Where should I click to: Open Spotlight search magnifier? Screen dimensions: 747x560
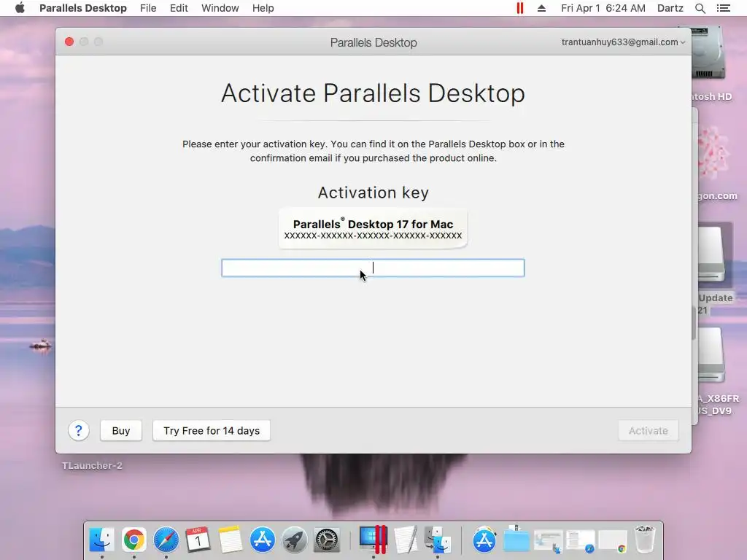click(700, 8)
